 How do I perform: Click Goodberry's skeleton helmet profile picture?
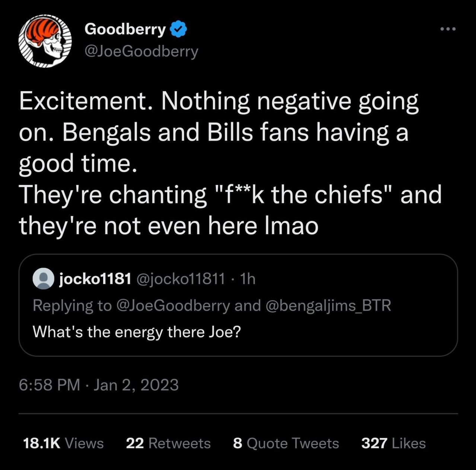(x=45, y=41)
